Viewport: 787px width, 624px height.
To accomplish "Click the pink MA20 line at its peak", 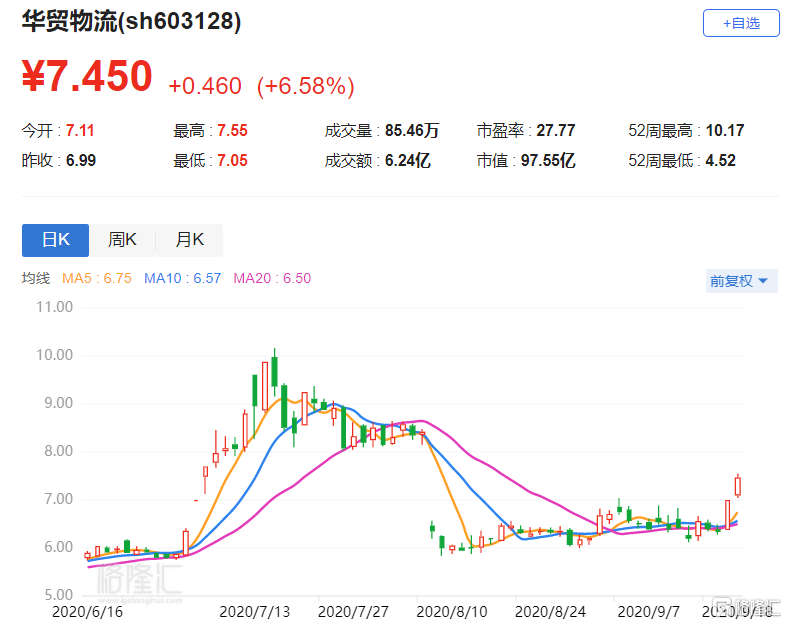I will [421, 421].
